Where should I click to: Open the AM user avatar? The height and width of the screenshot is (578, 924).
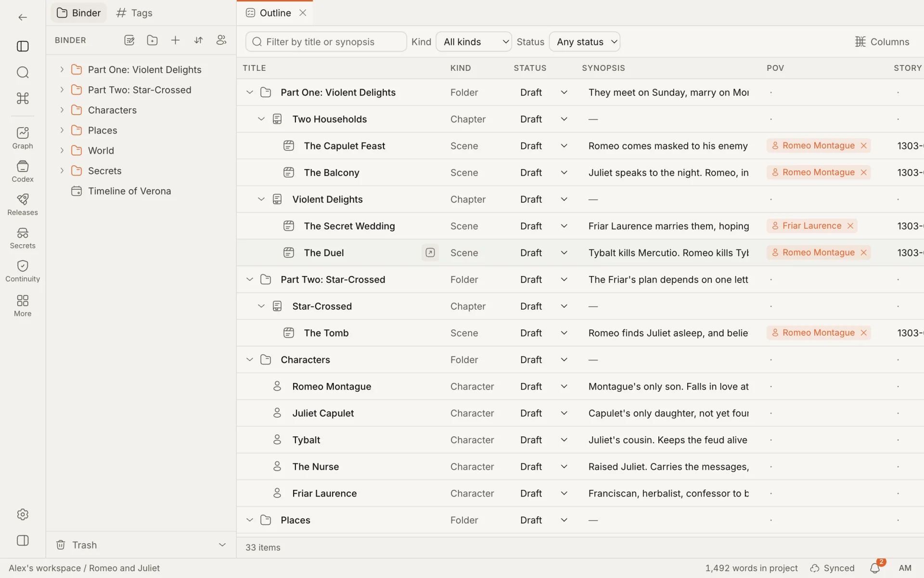[905, 568]
